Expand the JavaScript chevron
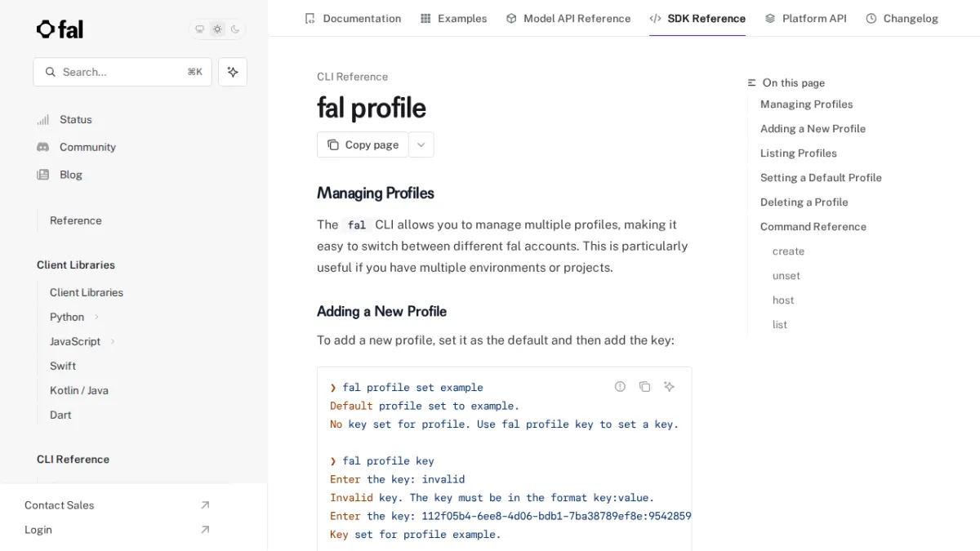Viewport: 980px width, 551px height. click(113, 341)
